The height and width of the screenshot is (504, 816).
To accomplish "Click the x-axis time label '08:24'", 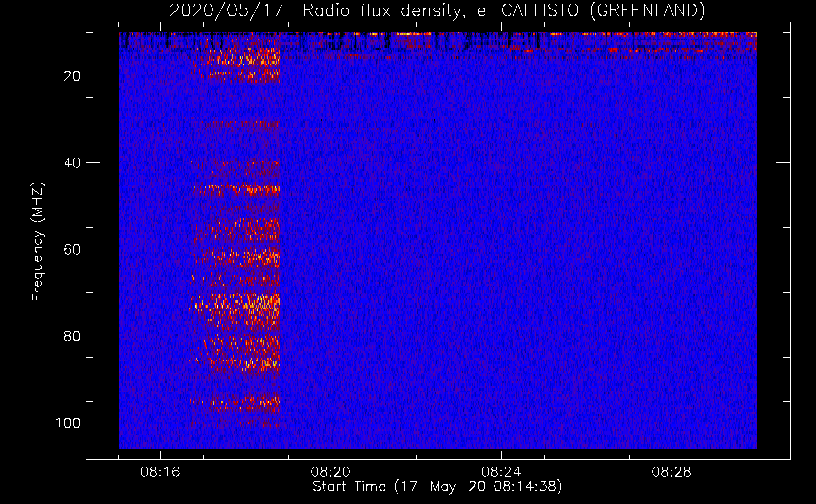I will pos(501,472).
